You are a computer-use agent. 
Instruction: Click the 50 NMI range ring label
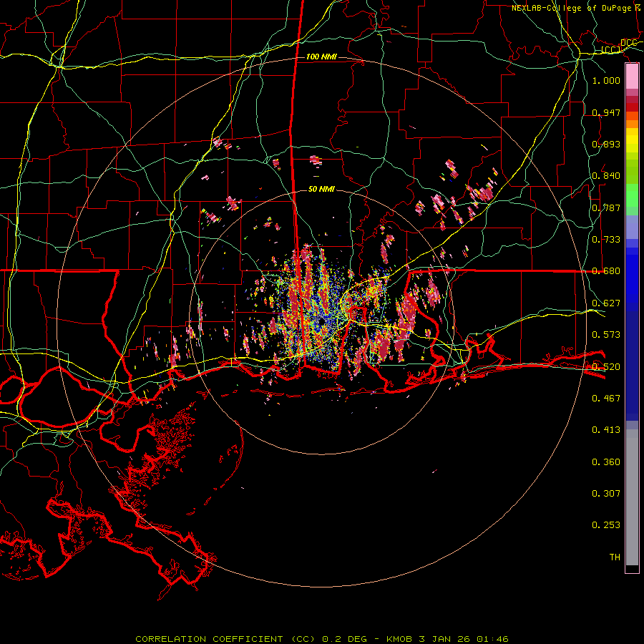321,189
